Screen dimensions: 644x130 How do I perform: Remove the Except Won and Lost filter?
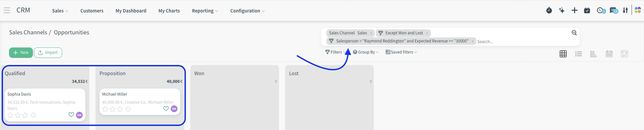[x=427, y=33]
